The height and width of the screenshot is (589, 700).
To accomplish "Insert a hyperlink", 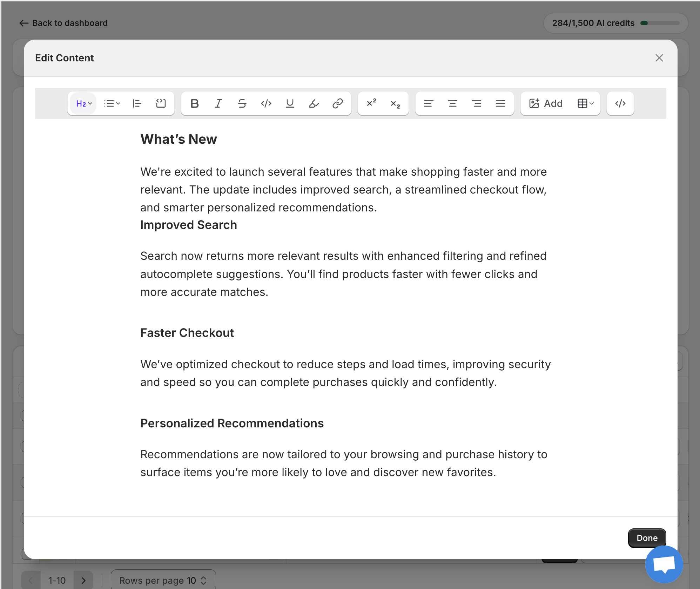I will click(x=338, y=103).
